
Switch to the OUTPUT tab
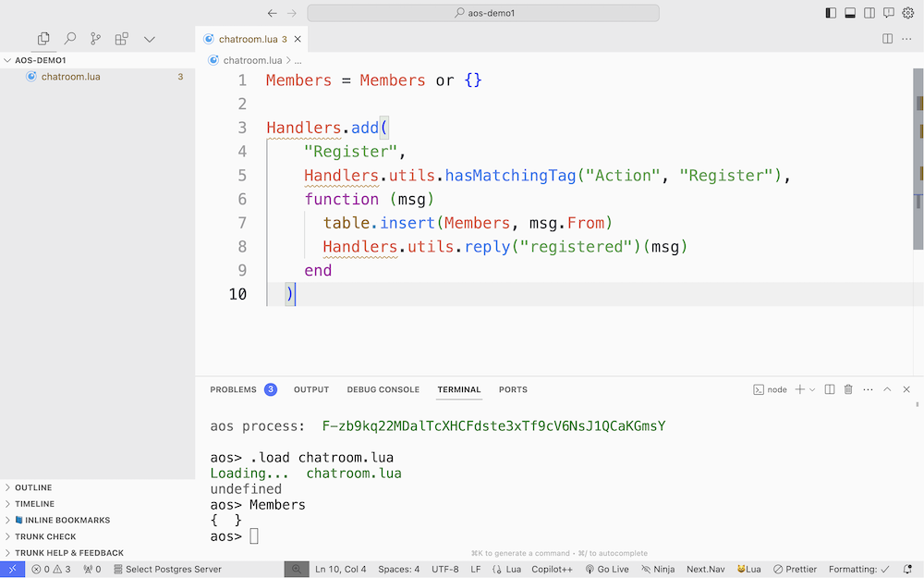point(310,389)
